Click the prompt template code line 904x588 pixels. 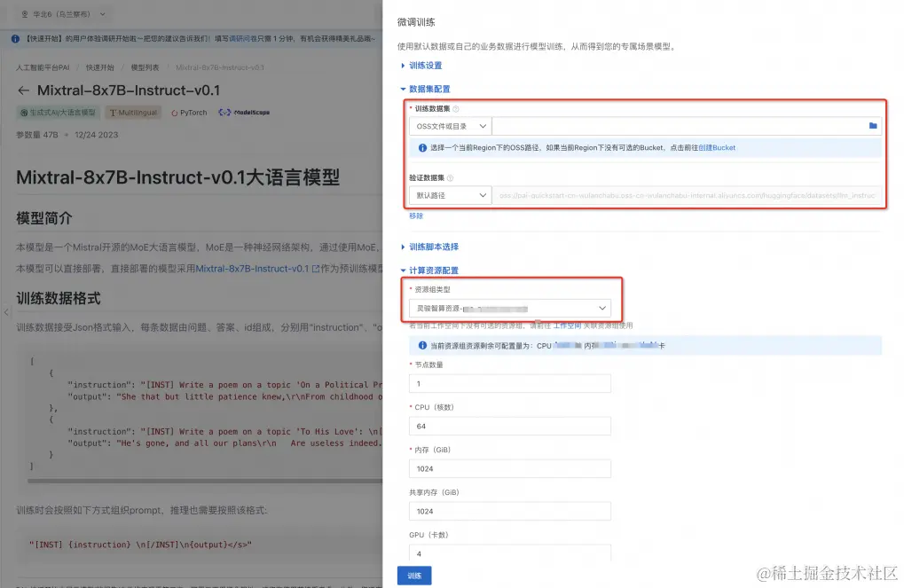tap(141, 545)
